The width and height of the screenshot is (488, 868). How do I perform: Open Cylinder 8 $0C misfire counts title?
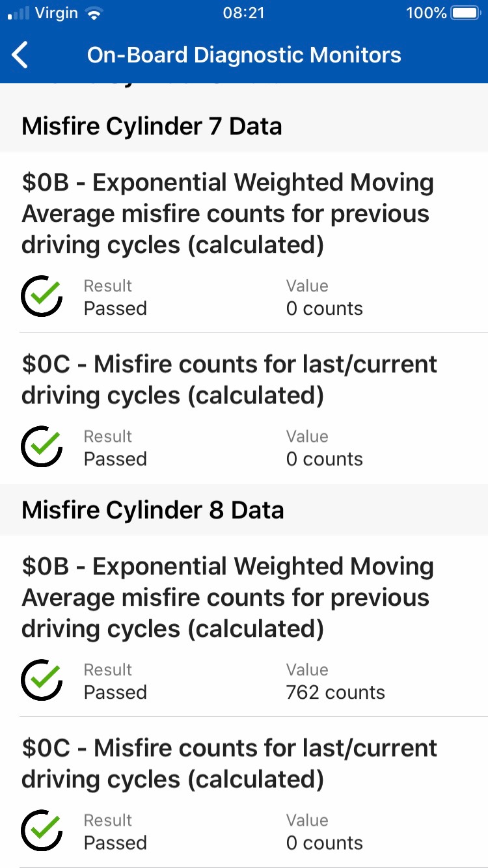tap(229, 764)
